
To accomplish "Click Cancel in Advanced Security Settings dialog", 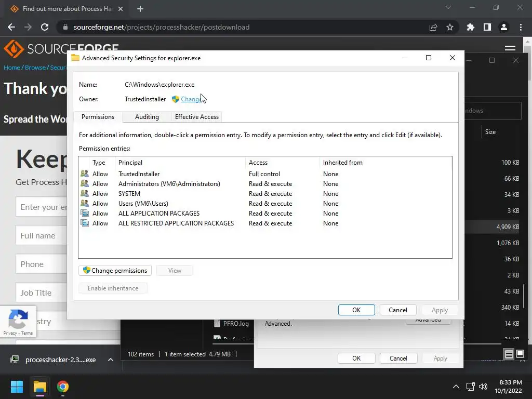I will click(x=397, y=310).
